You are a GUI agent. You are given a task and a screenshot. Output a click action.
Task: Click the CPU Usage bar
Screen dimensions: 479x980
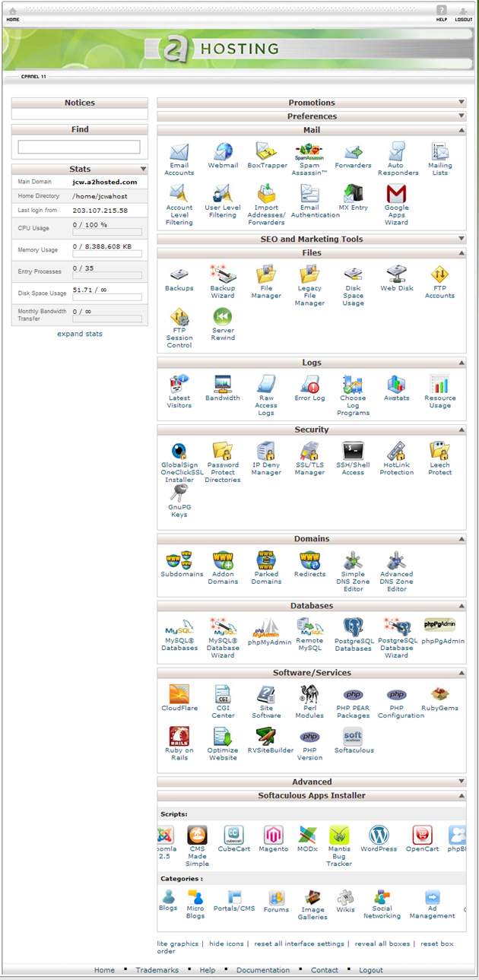pos(107,232)
